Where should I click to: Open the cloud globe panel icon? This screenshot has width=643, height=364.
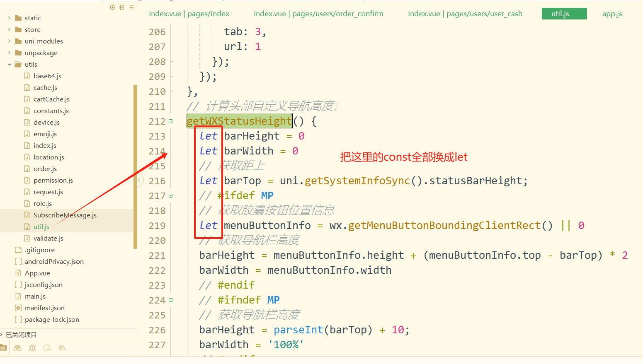(x=62, y=348)
